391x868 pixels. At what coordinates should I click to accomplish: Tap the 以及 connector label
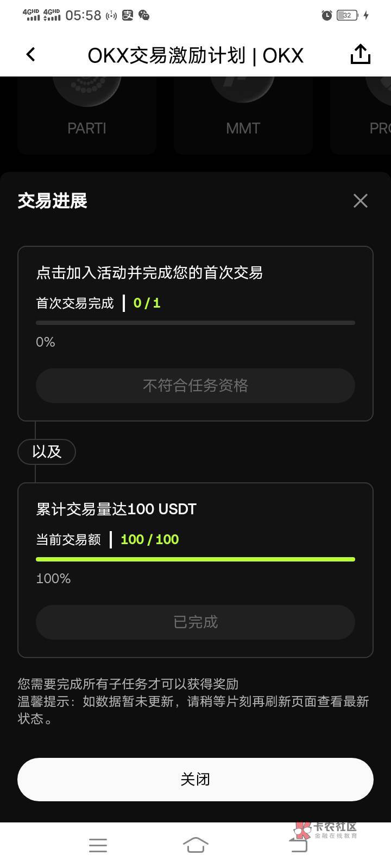pos(47,451)
